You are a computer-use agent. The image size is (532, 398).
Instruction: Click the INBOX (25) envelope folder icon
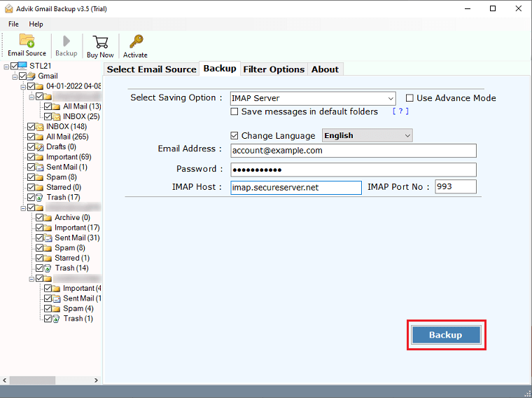(x=56, y=116)
